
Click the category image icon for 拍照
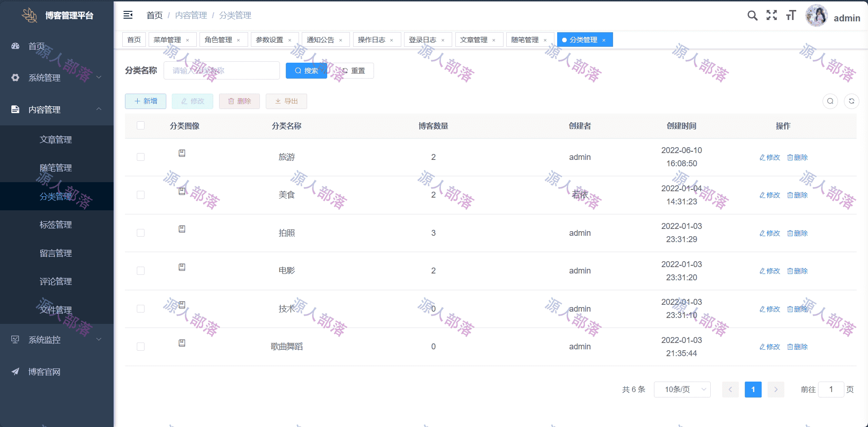(182, 229)
